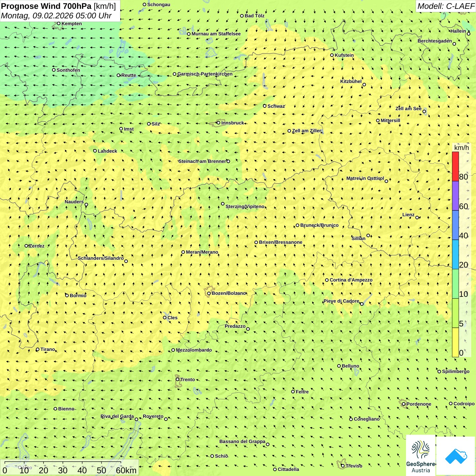Click the 'Modell: C-LAEF' label

point(446,6)
